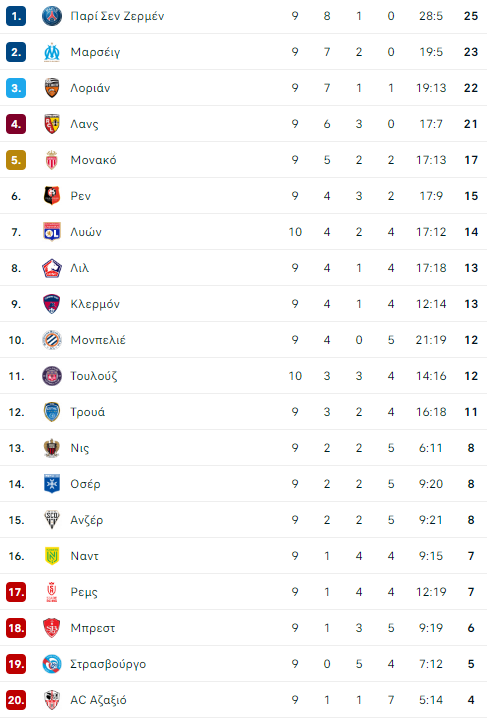Click the Marseille club logo

point(52,52)
